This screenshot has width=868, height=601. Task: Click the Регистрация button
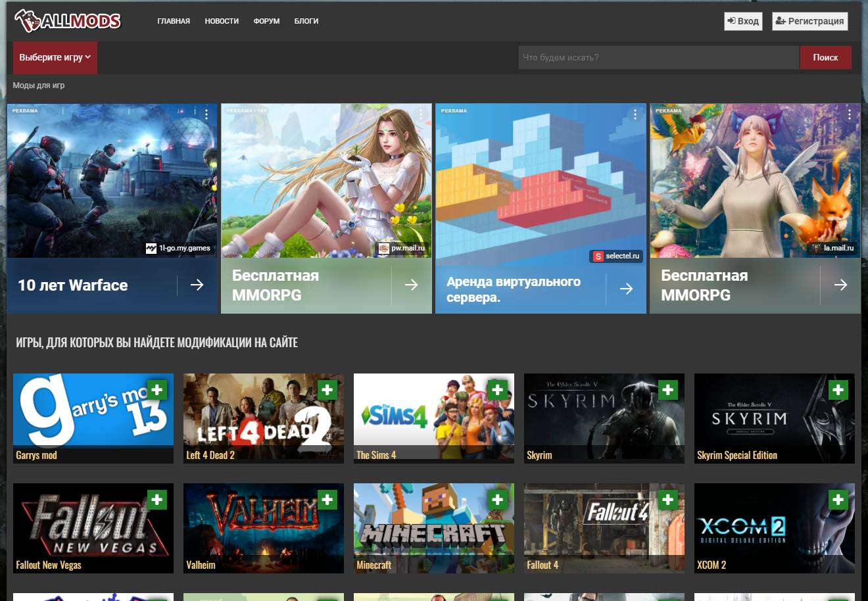point(809,21)
